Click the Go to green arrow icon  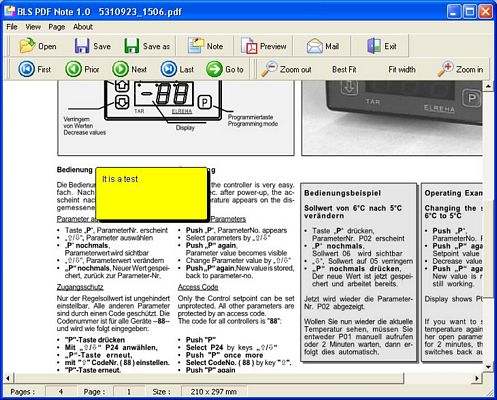tap(214, 69)
